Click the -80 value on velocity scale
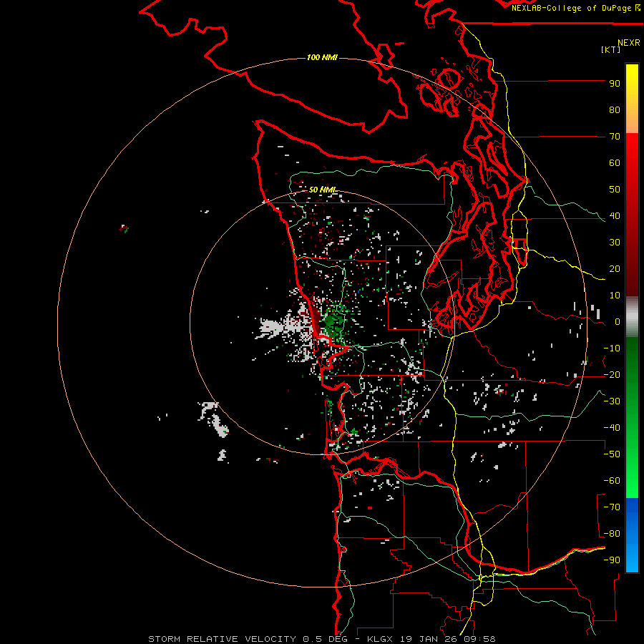Screen dimensions: 644x644 pyautogui.click(x=612, y=534)
